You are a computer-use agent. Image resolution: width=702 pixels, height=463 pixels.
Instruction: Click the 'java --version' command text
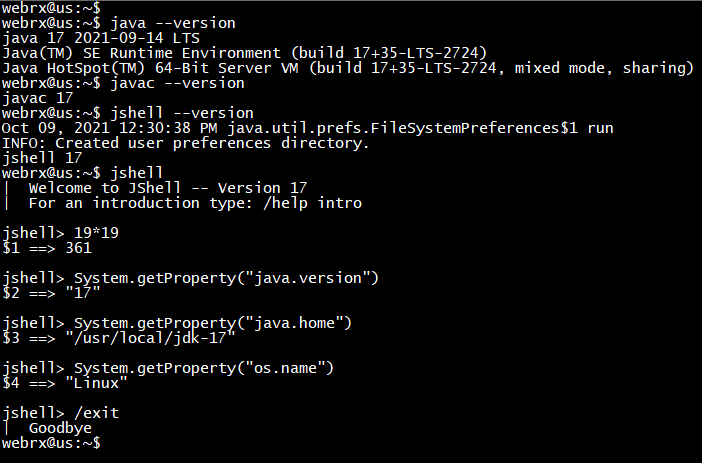coord(173,23)
